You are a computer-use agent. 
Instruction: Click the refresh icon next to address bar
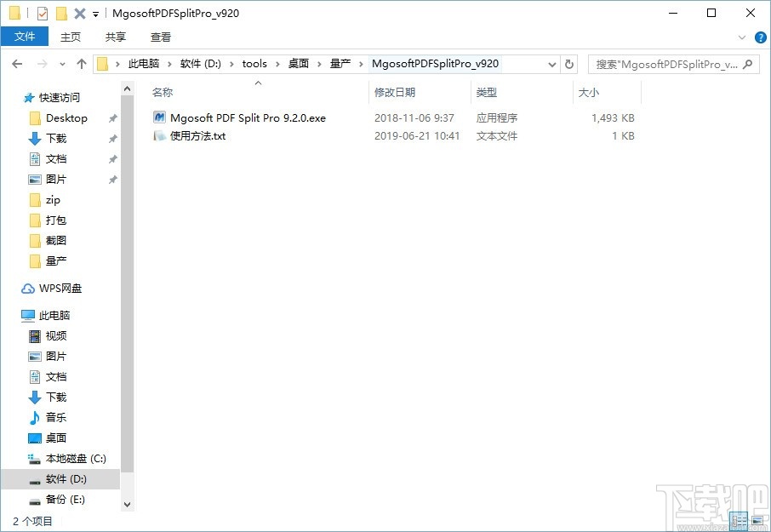coord(568,63)
